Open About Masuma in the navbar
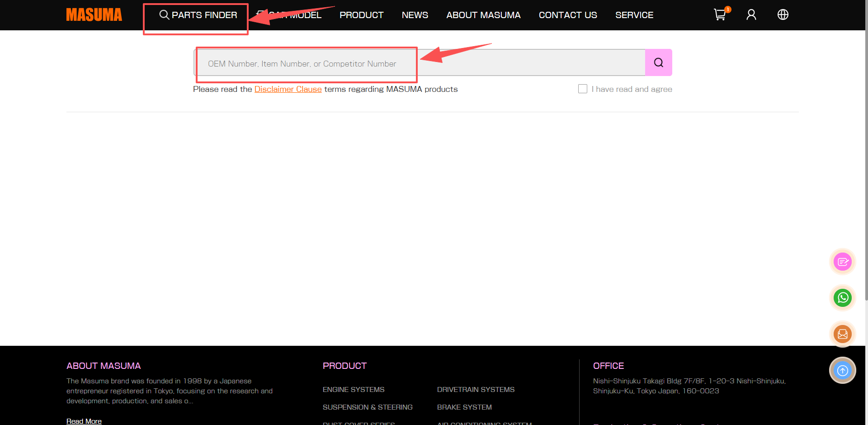The height and width of the screenshot is (425, 868). 484,15
